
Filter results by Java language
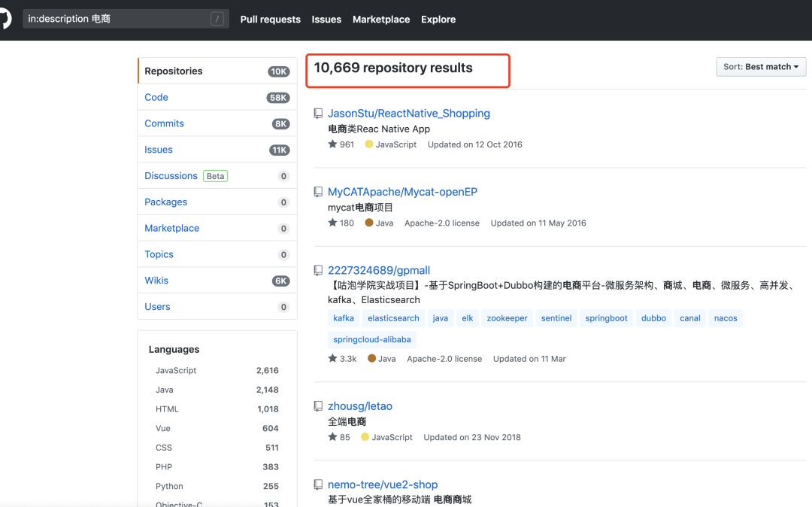[x=217, y=390]
